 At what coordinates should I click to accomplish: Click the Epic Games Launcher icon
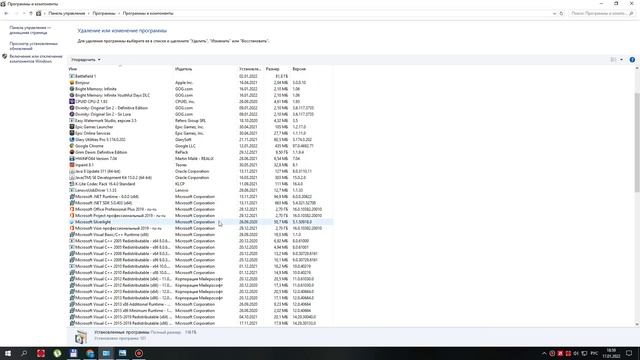click(x=72, y=127)
